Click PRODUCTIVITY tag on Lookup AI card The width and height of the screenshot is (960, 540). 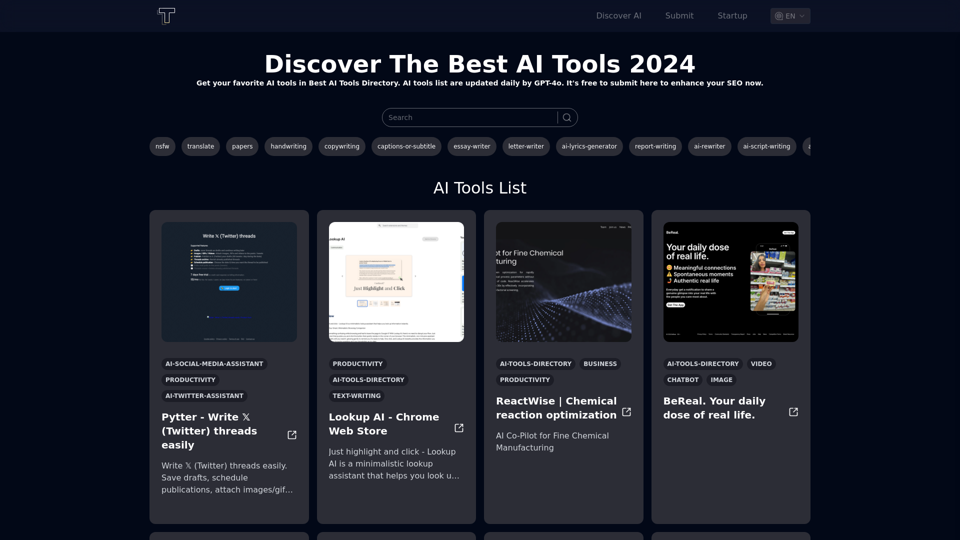358,364
